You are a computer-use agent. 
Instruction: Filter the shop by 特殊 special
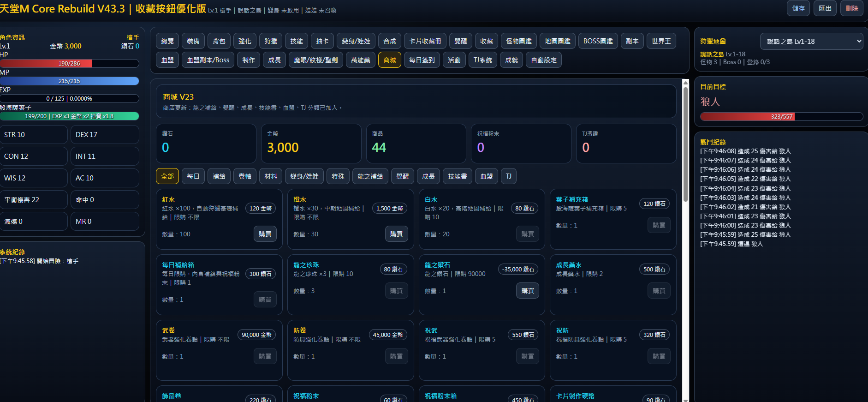tap(338, 176)
